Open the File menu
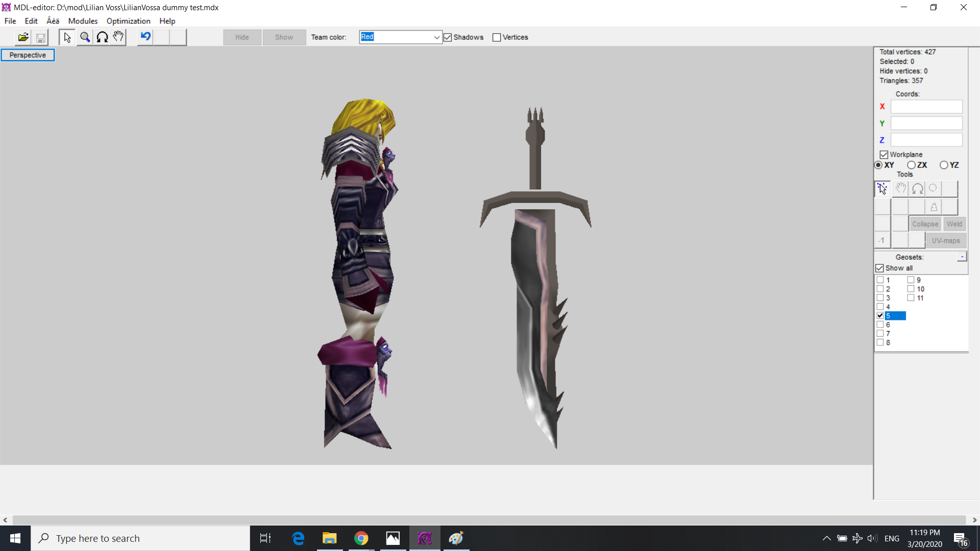980x551 pixels. pos(10,21)
